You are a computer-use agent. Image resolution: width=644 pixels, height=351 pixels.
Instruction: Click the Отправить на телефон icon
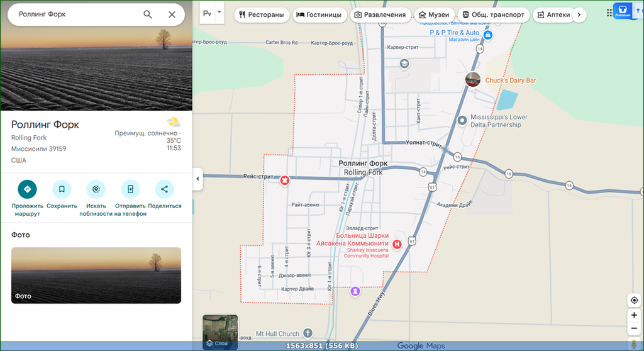pos(130,189)
